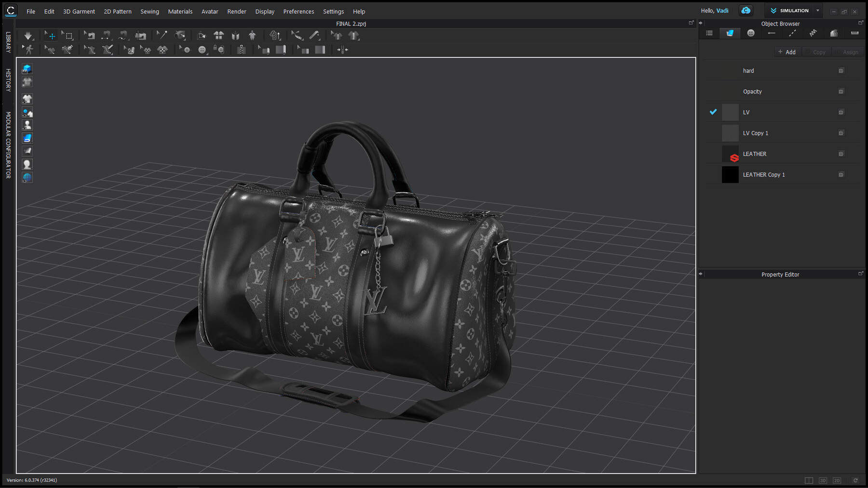Open the Measure ruler tab in Object Browser
868x488 pixels.
[854, 33]
